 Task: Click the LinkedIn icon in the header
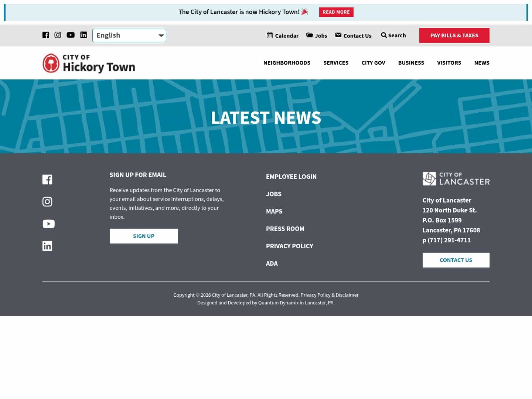pos(83,35)
